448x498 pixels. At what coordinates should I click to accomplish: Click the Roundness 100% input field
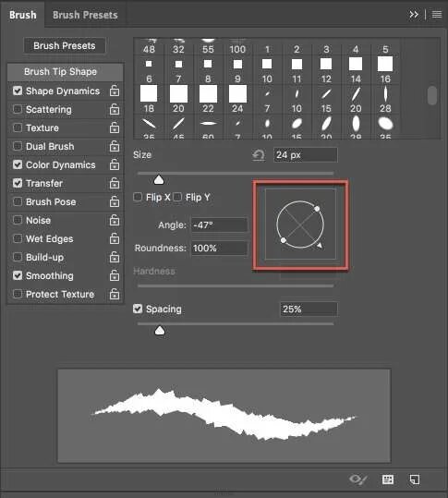coord(219,248)
